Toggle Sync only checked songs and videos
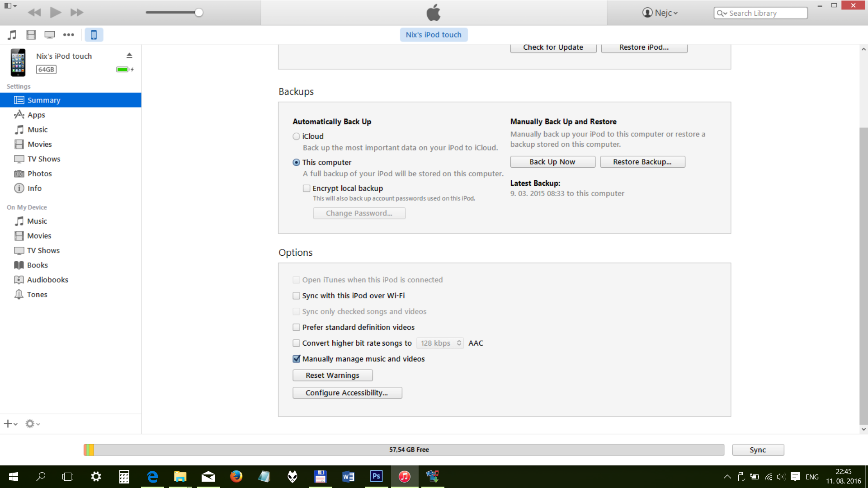The image size is (868, 488). pos(296,311)
